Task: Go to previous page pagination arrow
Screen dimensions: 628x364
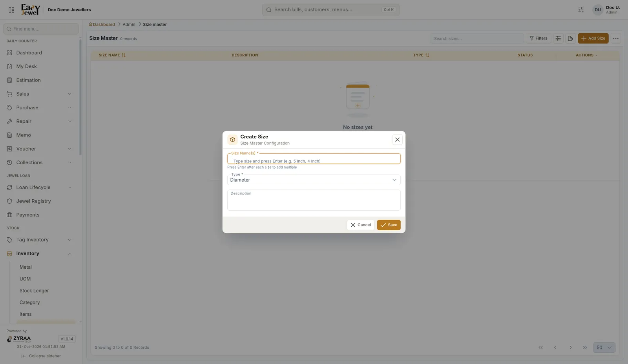Action: (x=555, y=348)
